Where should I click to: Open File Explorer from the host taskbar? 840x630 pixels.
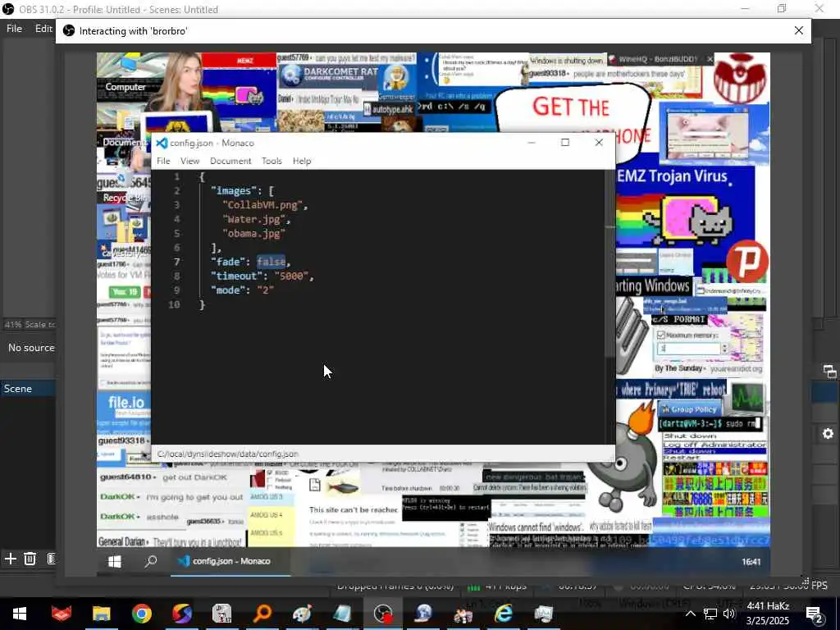pos(101,614)
